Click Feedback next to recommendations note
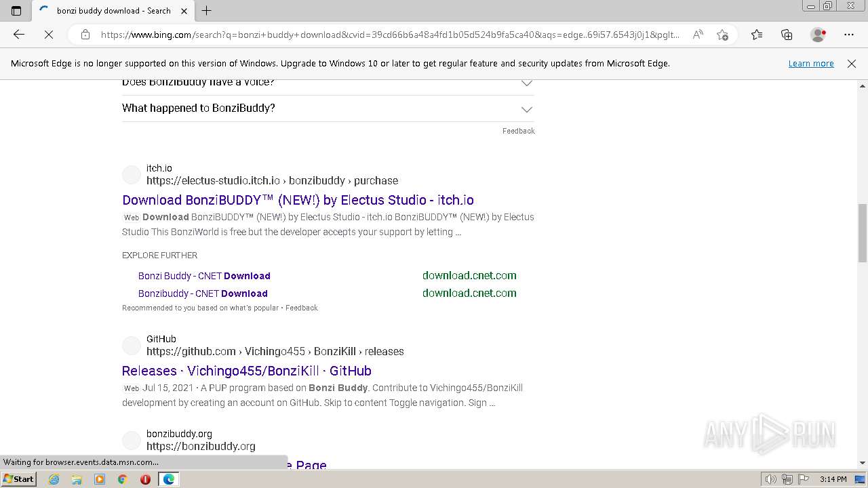 coord(302,308)
